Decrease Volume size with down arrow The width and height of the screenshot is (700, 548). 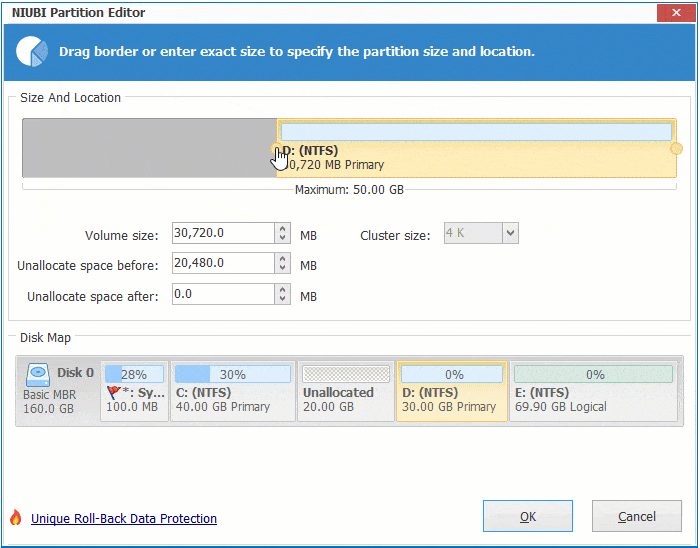pos(283,240)
